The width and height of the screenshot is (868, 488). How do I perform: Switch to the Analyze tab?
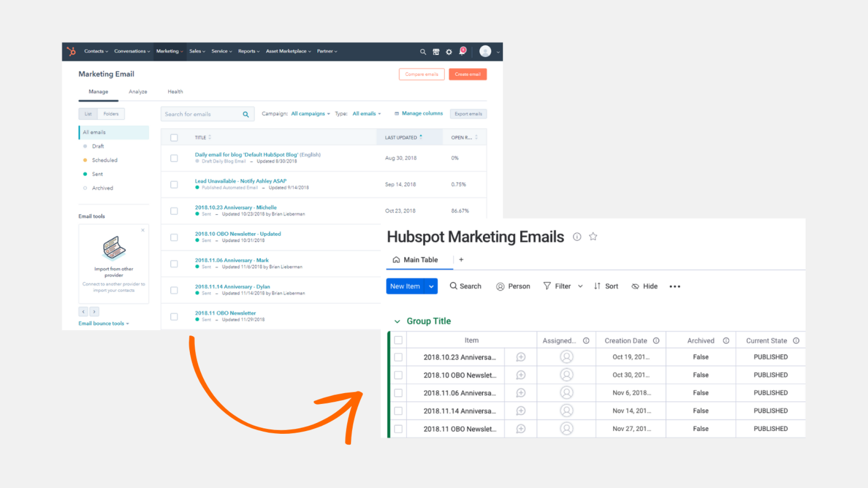tap(138, 92)
